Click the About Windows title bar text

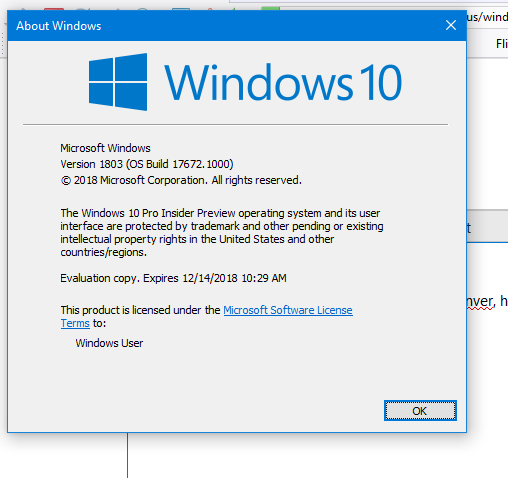pos(59,26)
